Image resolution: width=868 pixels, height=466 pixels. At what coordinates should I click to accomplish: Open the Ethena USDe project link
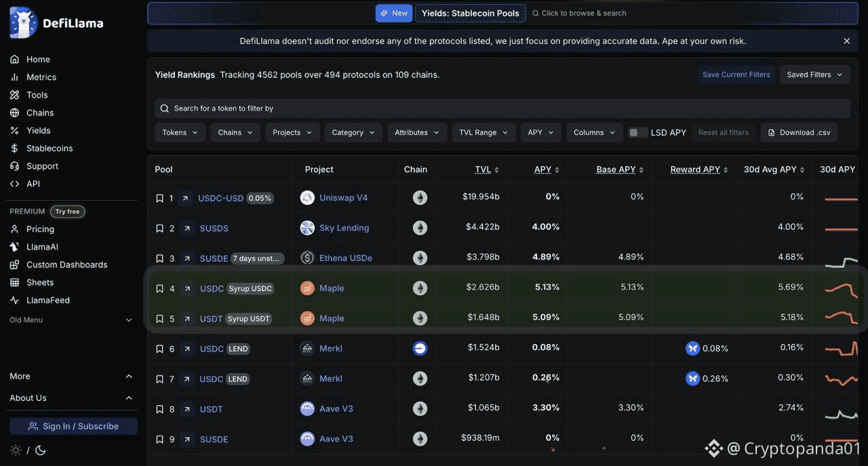pos(345,258)
